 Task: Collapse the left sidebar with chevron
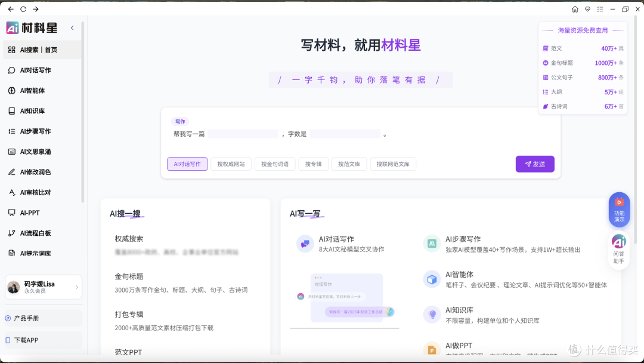pos(72,28)
